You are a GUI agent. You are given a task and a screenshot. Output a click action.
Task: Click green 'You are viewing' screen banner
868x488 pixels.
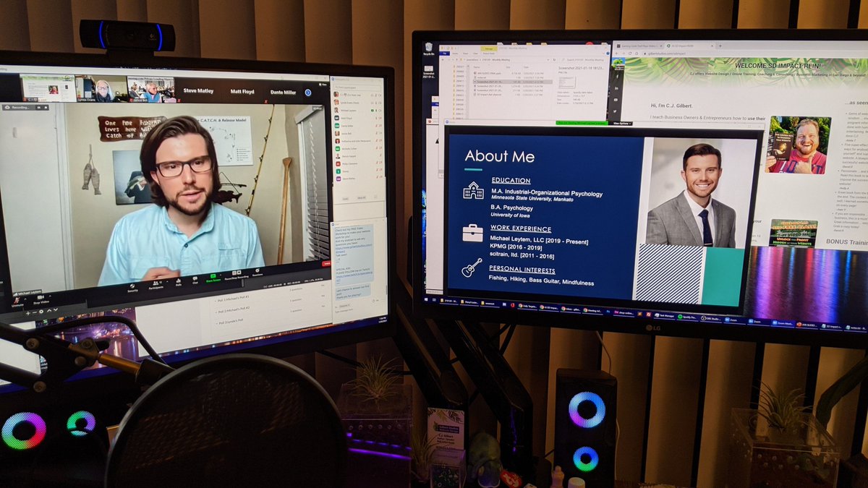[x=582, y=123]
